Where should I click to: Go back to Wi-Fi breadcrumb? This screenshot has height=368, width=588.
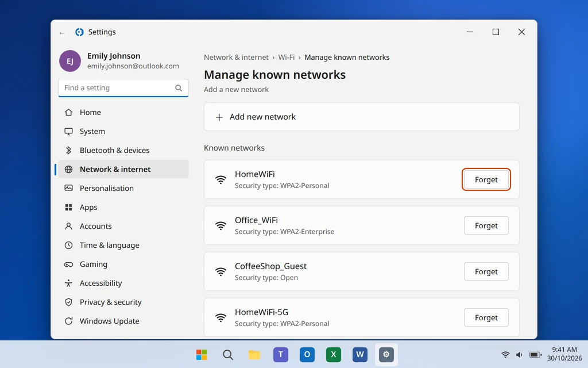tap(287, 57)
